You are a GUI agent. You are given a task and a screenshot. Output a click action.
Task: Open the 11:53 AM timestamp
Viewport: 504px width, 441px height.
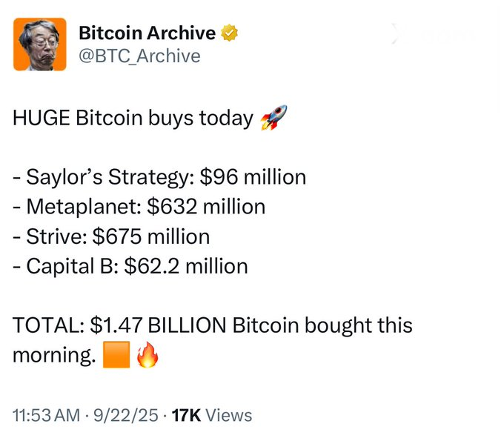tap(46, 415)
